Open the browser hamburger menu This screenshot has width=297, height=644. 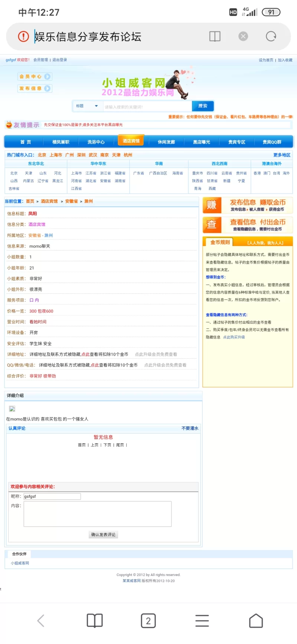(202, 621)
